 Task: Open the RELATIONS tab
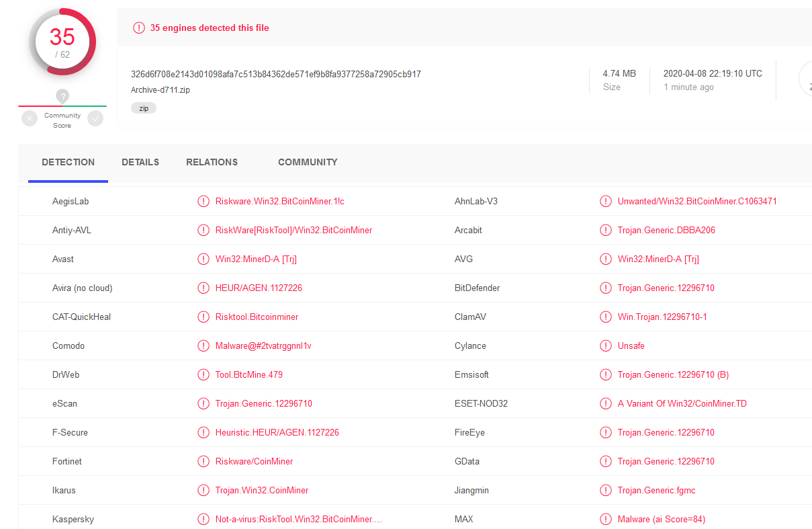tap(212, 162)
